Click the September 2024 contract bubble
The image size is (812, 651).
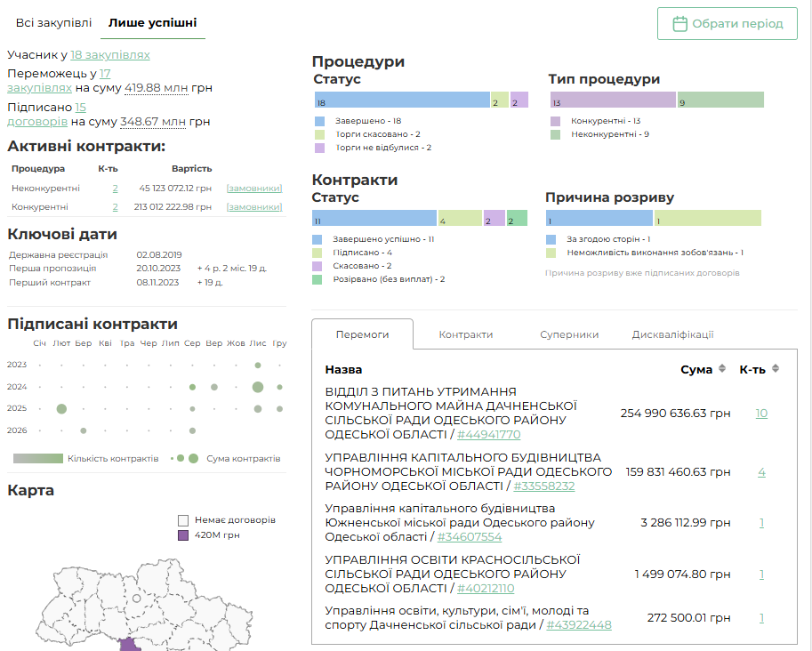(214, 387)
